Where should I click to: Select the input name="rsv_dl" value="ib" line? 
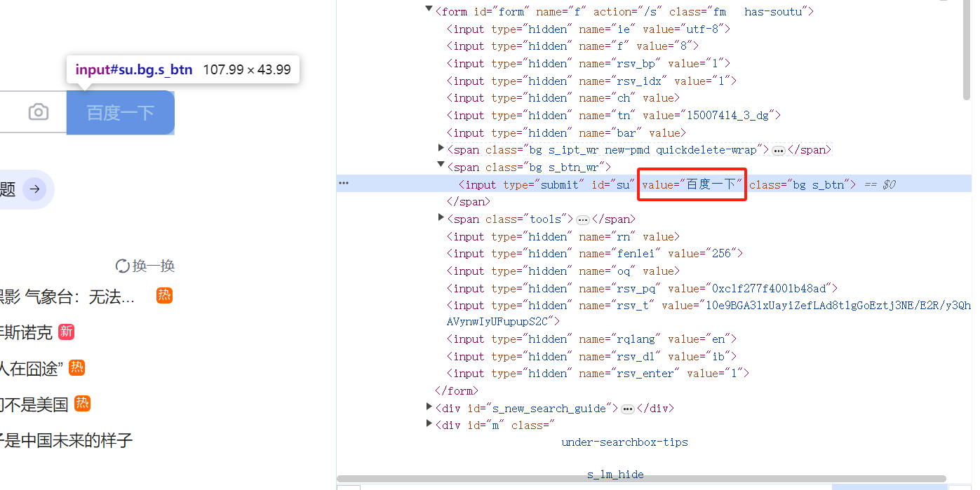[x=591, y=357]
